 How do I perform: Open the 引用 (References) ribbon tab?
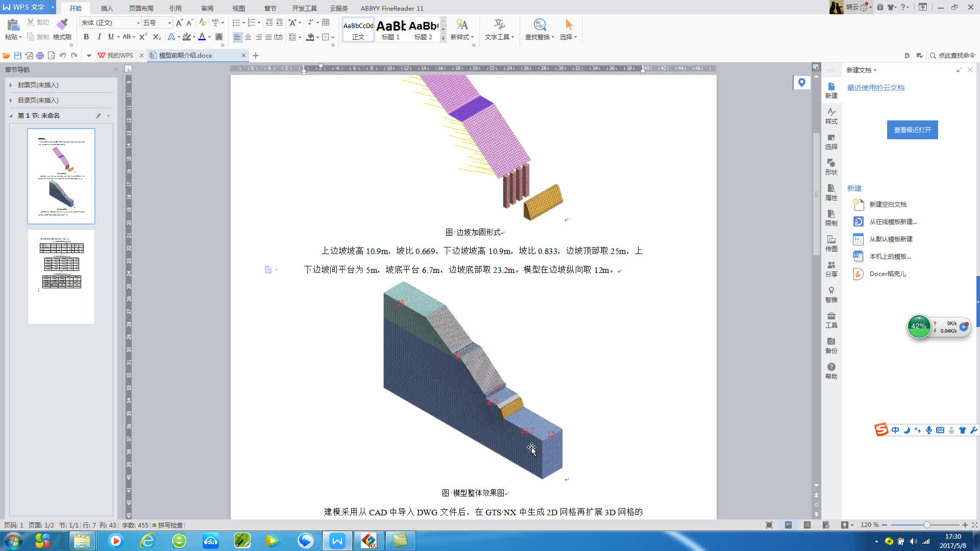click(176, 8)
